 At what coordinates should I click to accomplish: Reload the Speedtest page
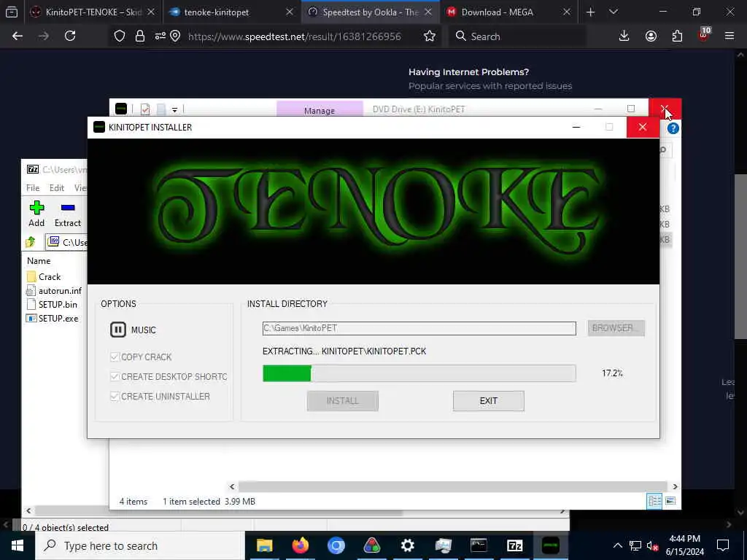70,36
